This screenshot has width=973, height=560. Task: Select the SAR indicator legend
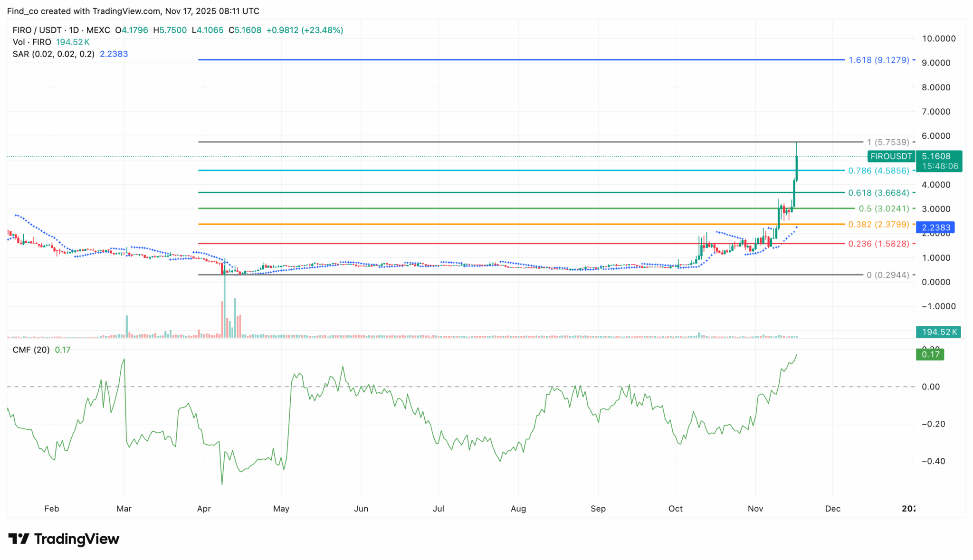(55, 54)
